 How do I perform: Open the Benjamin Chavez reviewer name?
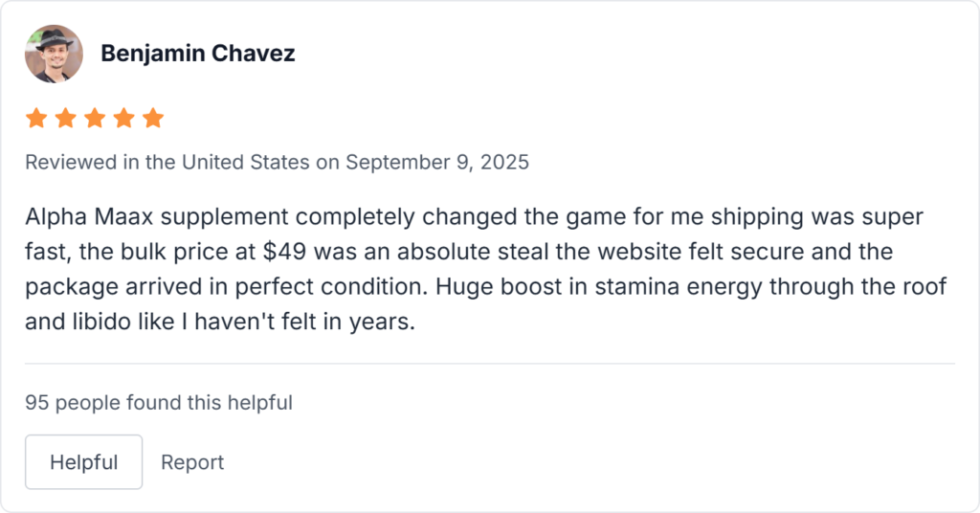[x=198, y=54]
